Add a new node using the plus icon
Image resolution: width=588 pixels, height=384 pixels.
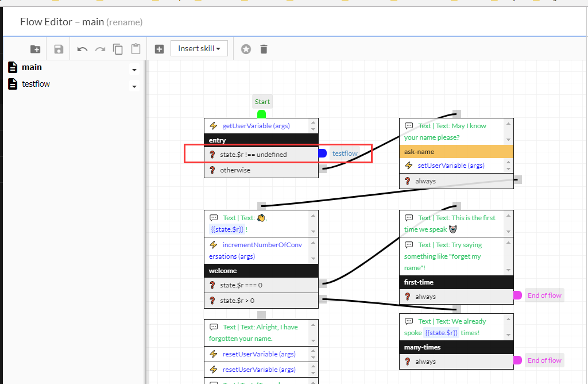[159, 49]
